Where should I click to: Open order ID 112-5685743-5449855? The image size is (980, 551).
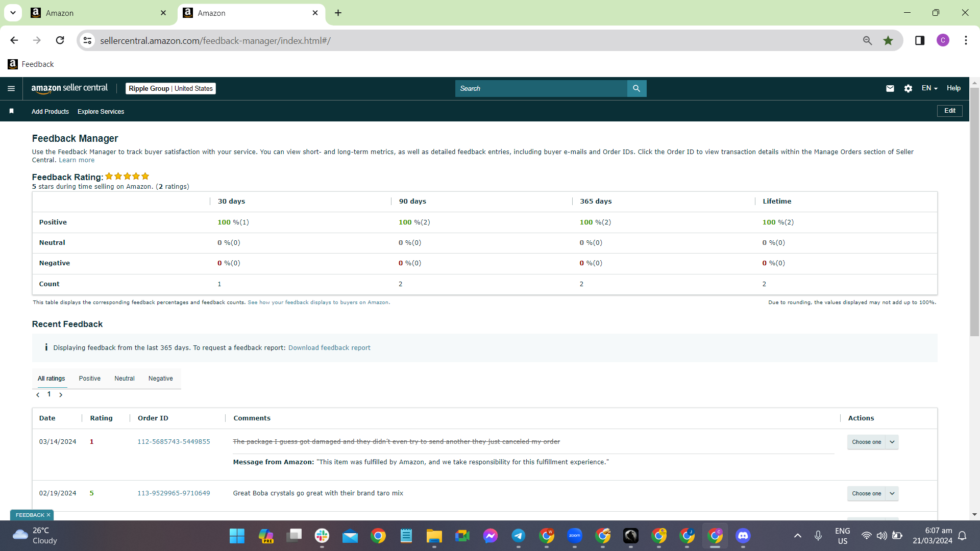[x=174, y=442]
